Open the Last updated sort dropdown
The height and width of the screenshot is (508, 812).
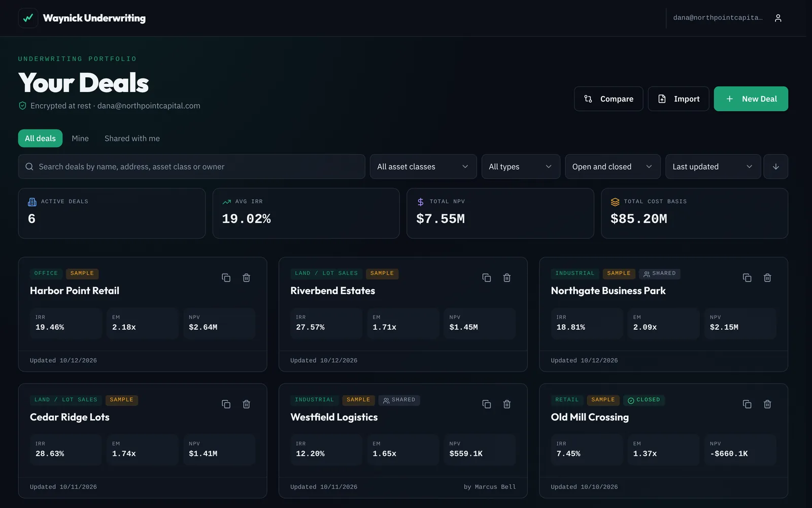pos(713,167)
